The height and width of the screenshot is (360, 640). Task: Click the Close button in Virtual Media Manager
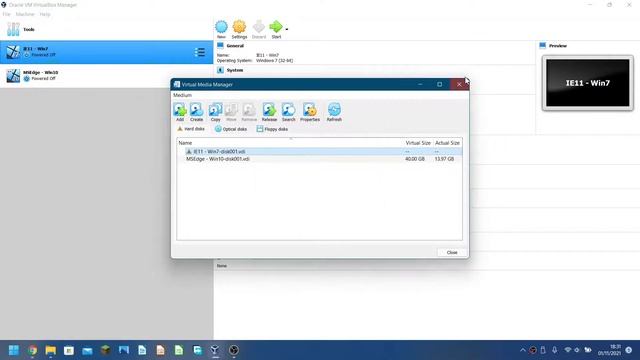(x=452, y=253)
